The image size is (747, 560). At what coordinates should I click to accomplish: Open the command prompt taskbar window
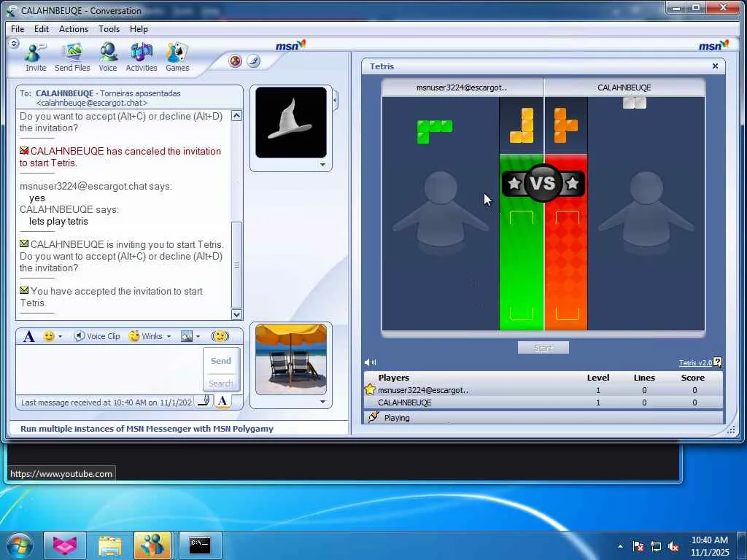(x=200, y=545)
